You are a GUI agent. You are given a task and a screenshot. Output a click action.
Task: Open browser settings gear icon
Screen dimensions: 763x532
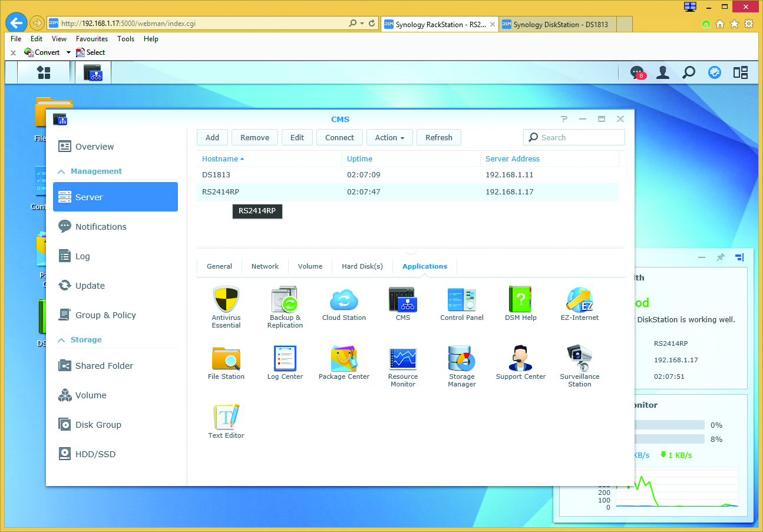(749, 24)
